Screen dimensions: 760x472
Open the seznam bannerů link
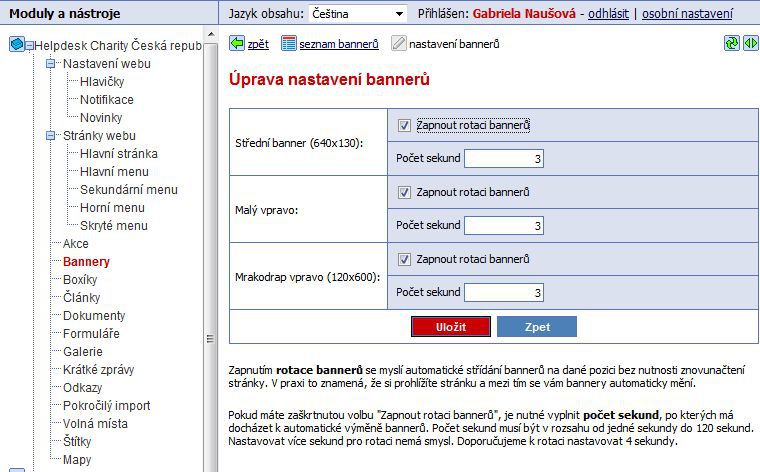[x=339, y=44]
